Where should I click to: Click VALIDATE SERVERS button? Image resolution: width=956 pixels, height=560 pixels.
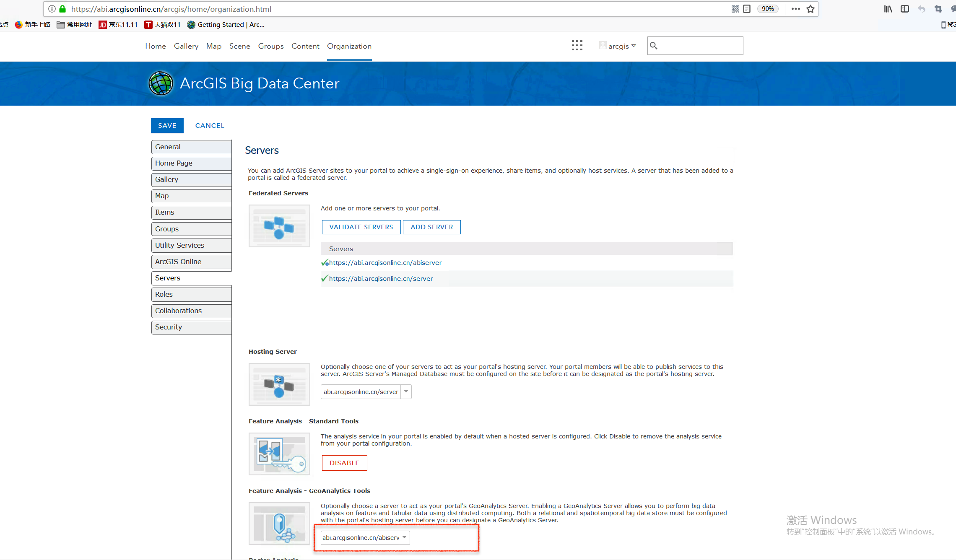tap(361, 227)
